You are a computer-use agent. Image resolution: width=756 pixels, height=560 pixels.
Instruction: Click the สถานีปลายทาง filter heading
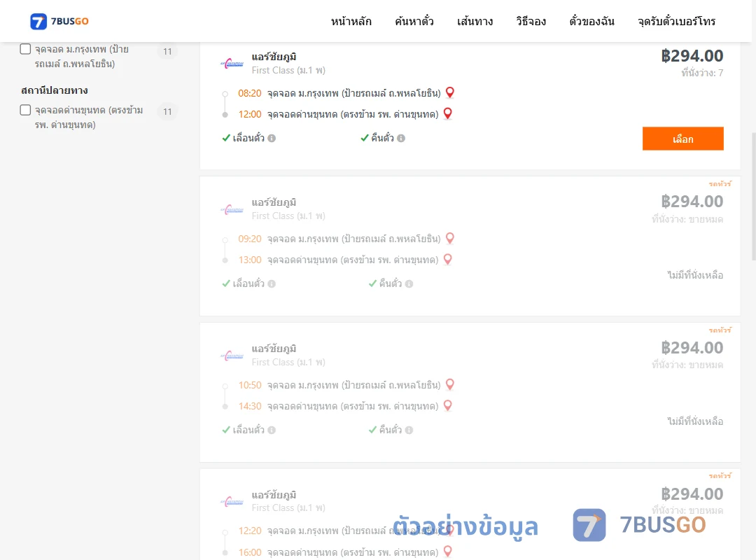(x=55, y=90)
